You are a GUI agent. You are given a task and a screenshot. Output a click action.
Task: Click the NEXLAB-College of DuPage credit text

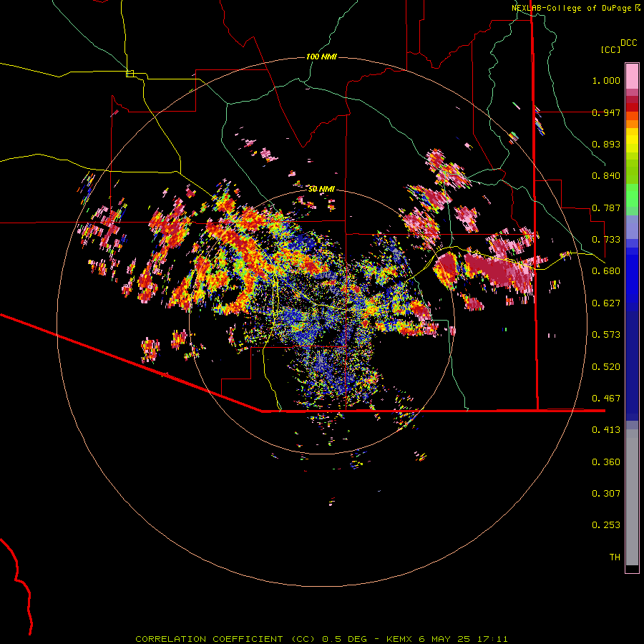[571, 8]
